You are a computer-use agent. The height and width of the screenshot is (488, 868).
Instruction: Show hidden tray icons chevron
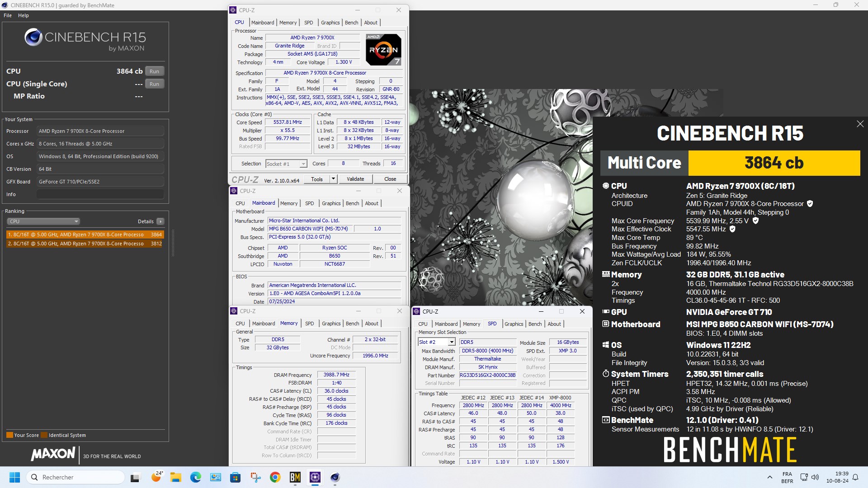(769, 477)
